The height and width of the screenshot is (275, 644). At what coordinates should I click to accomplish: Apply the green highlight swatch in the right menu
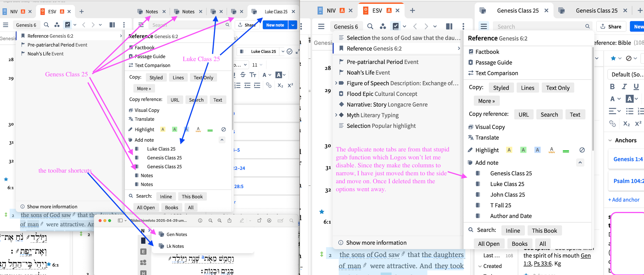(523, 150)
